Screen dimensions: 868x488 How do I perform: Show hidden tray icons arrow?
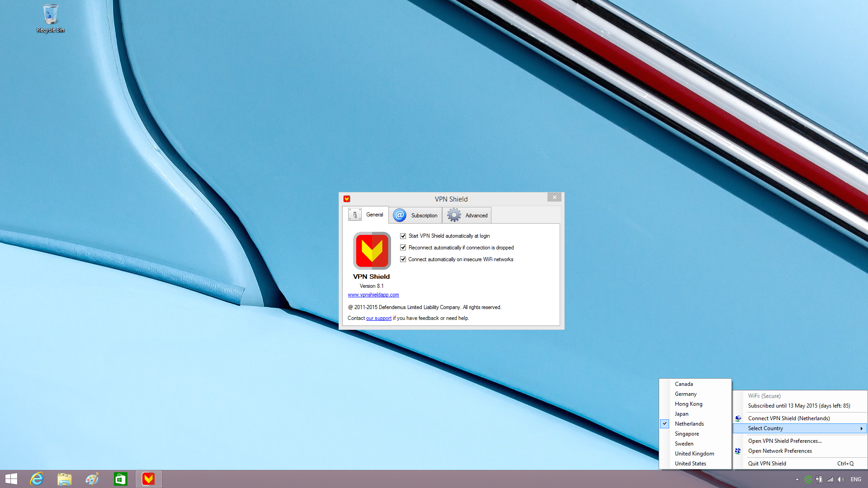pyautogui.click(x=797, y=479)
